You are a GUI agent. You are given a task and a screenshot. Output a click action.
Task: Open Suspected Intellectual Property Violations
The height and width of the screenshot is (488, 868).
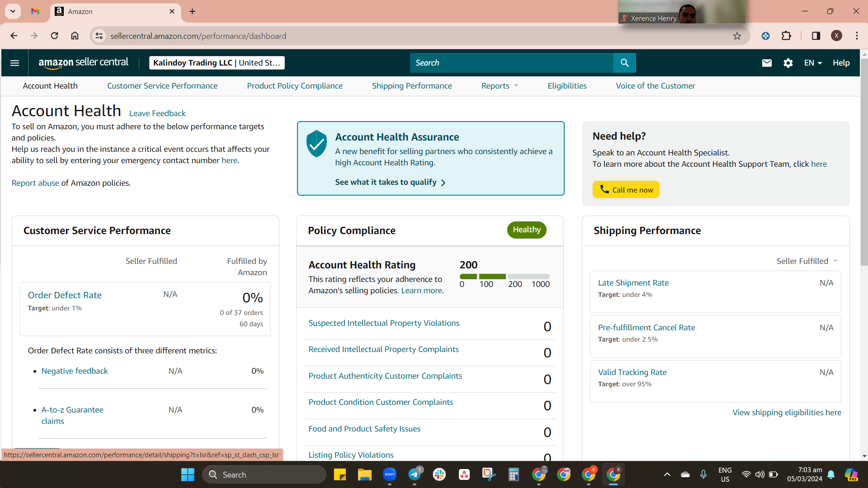[384, 323]
